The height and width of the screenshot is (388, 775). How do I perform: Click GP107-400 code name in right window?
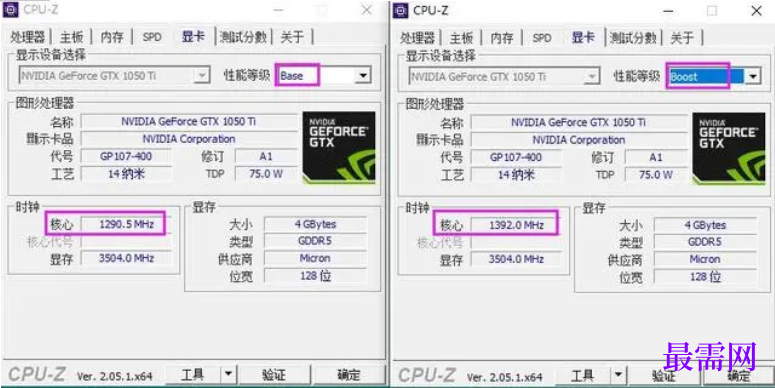point(517,158)
